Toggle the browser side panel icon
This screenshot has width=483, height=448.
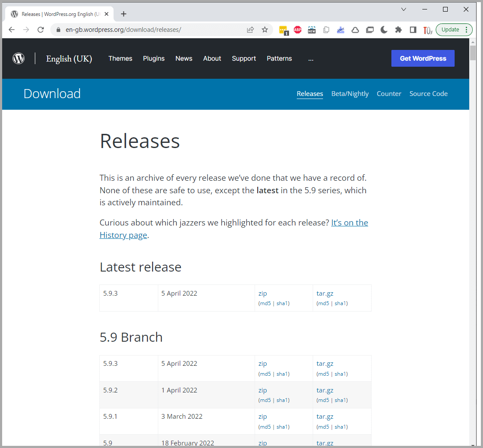(413, 30)
